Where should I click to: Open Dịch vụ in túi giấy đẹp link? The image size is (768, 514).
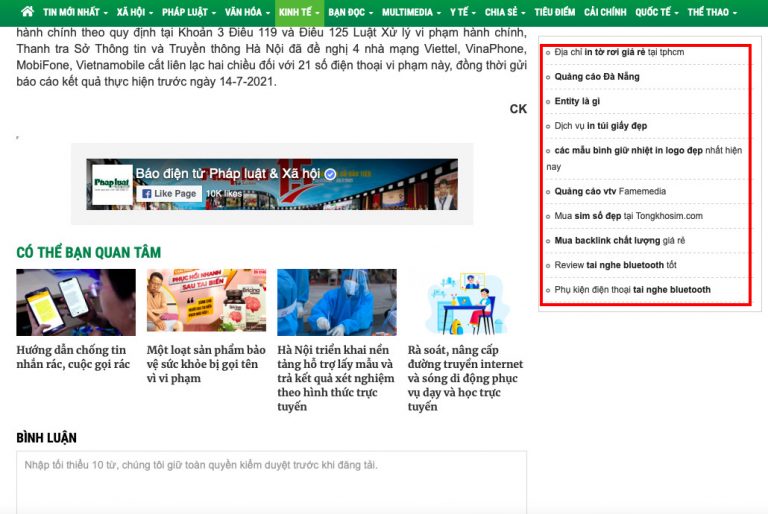pos(600,126)
